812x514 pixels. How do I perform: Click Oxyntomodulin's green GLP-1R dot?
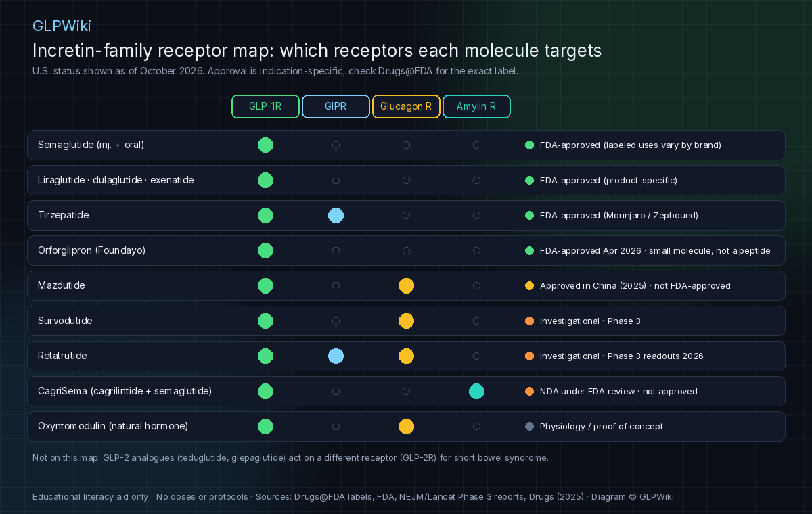pyautogui.click(x=265, y=426)
